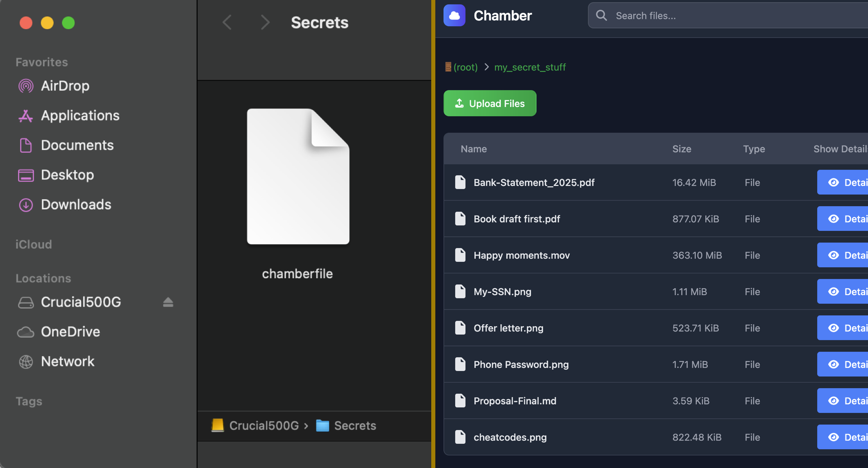The width and height of the screenshot is (868, 468).
Task: Eject the Crucial500G drive
Action: point(168,302)
